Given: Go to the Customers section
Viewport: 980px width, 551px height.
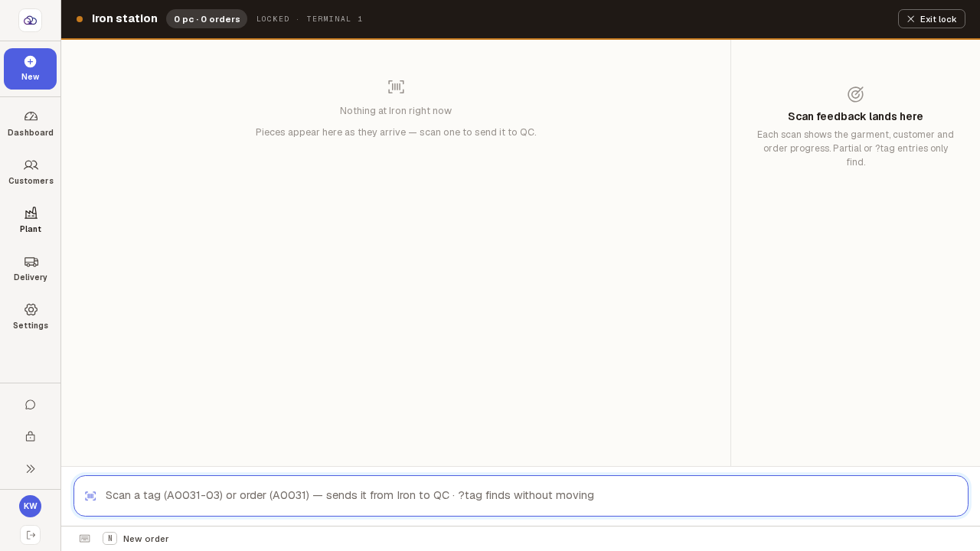Looking at the screenshot, I should (31, 171).
